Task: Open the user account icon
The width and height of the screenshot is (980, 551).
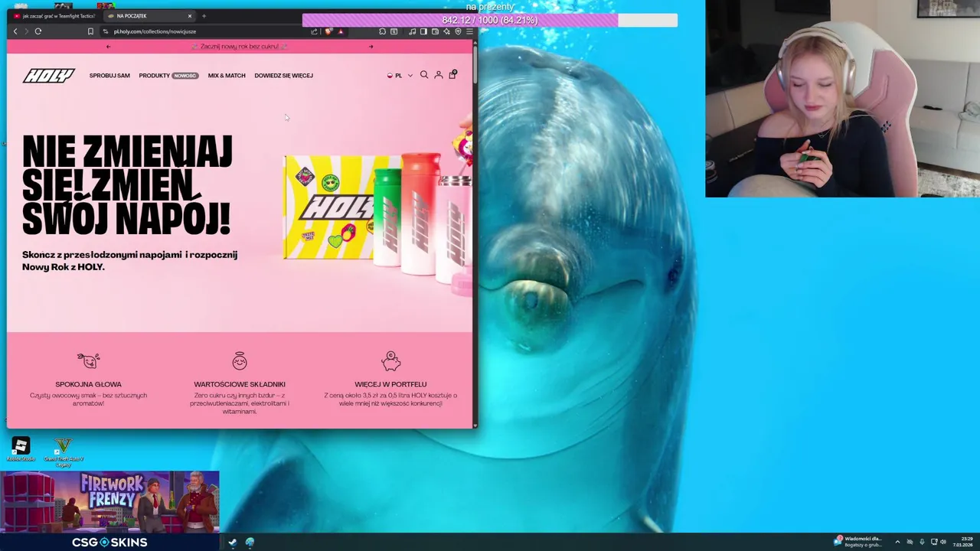Action: point(439,75)
